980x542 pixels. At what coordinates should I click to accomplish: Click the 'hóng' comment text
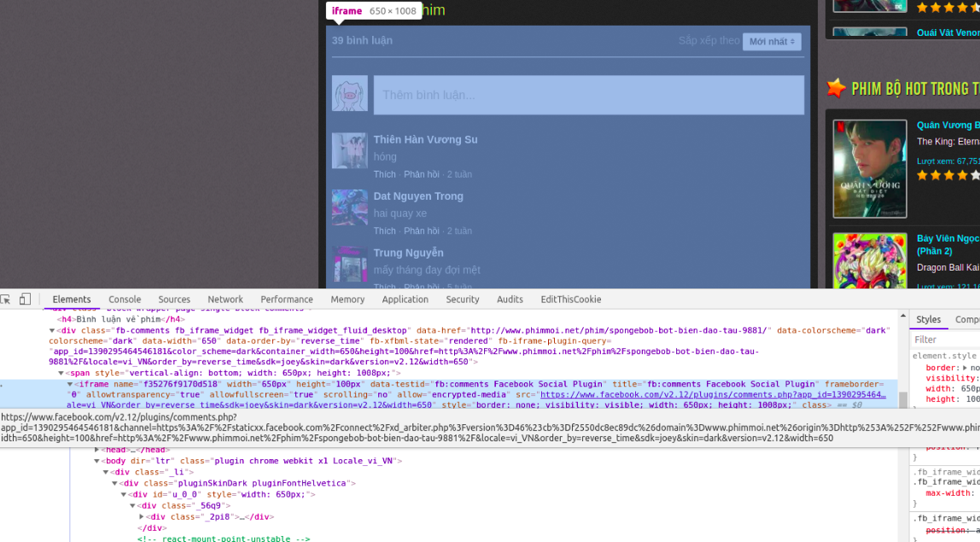click(x=385, y=157)
